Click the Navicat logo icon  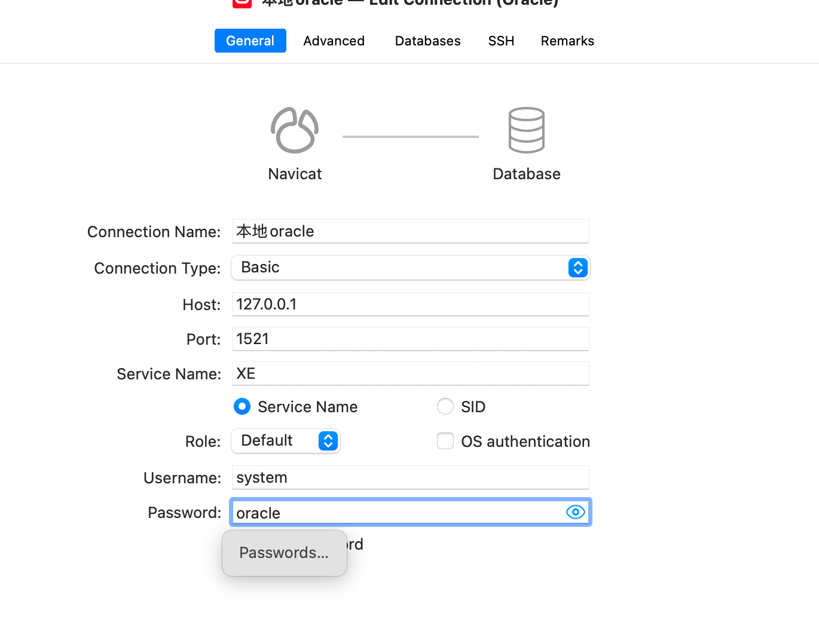tap(295, 130)
